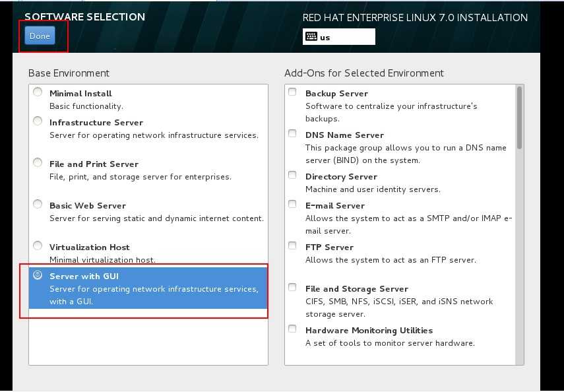This screenshot has height=392, width=564.
Task: Choose File and Print Server environment
Action: (x=38, y=163)
